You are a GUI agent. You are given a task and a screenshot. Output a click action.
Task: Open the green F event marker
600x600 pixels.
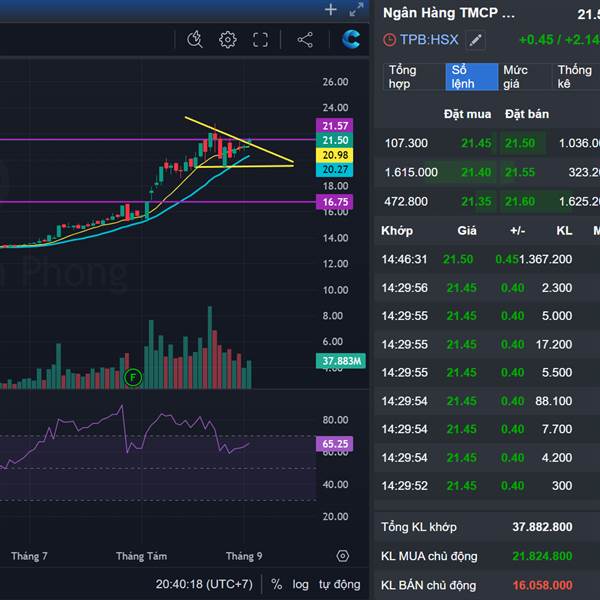tap(133, 378)
